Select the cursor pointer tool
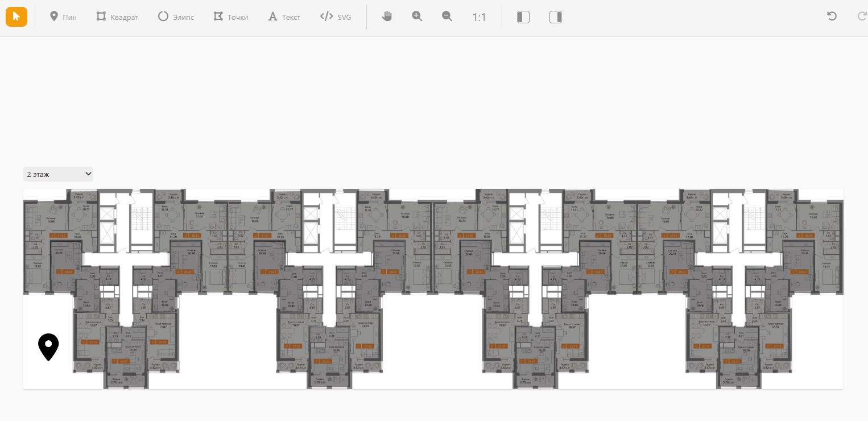Viewport: 868px width, 421px height. tap(16, 16)
